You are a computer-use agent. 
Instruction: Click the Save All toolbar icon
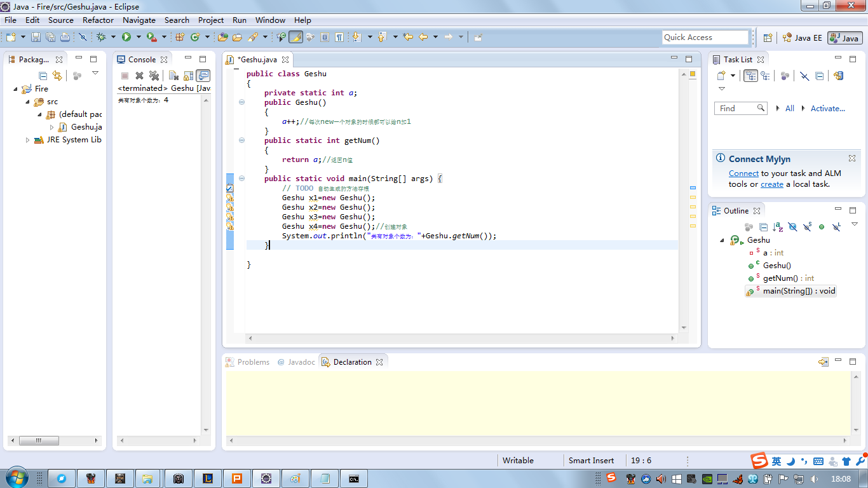(x=50, y=37)
